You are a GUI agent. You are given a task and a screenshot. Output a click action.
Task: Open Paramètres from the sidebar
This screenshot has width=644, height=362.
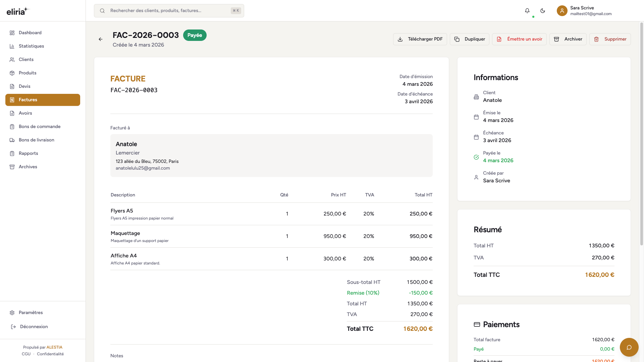[x=31, y=313]
